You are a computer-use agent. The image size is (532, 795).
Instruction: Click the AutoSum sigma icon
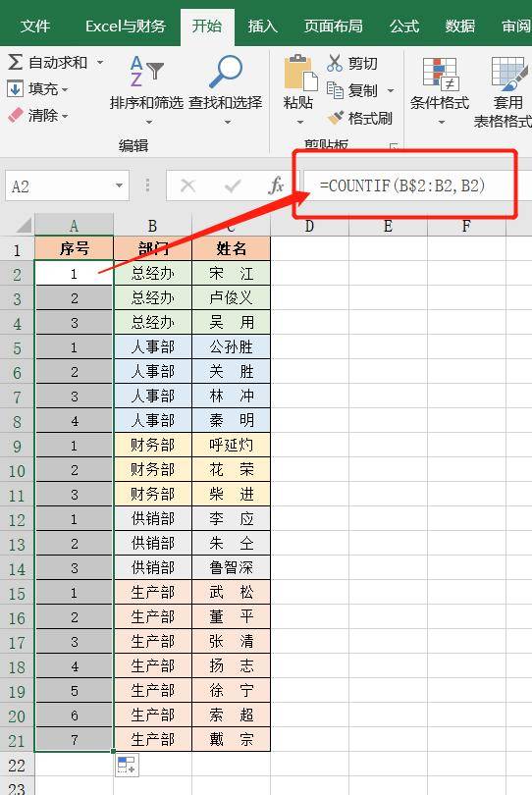pos(16,62)
